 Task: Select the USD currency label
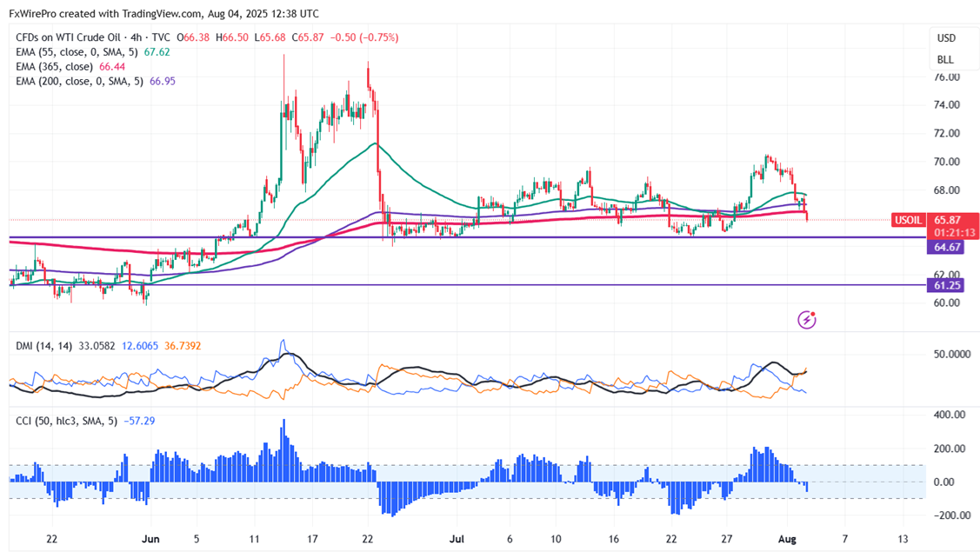click(x=946, y=38)
